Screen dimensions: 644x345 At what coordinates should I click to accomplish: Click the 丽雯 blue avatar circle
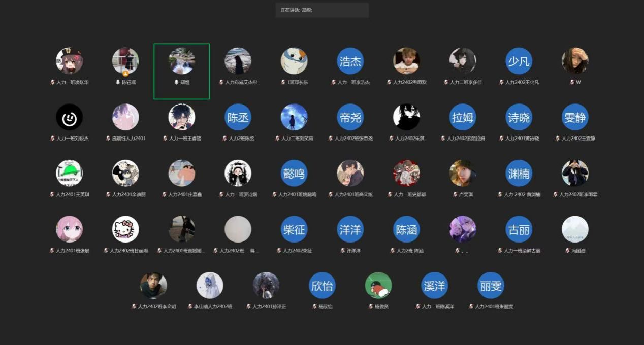pyautogui.click(x=491, y=286)
